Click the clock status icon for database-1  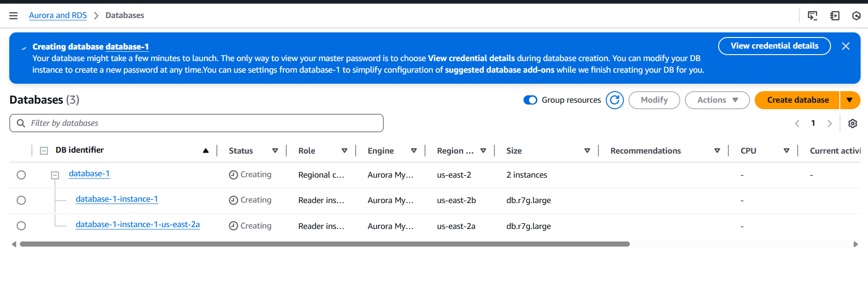(x=234, y=175)
